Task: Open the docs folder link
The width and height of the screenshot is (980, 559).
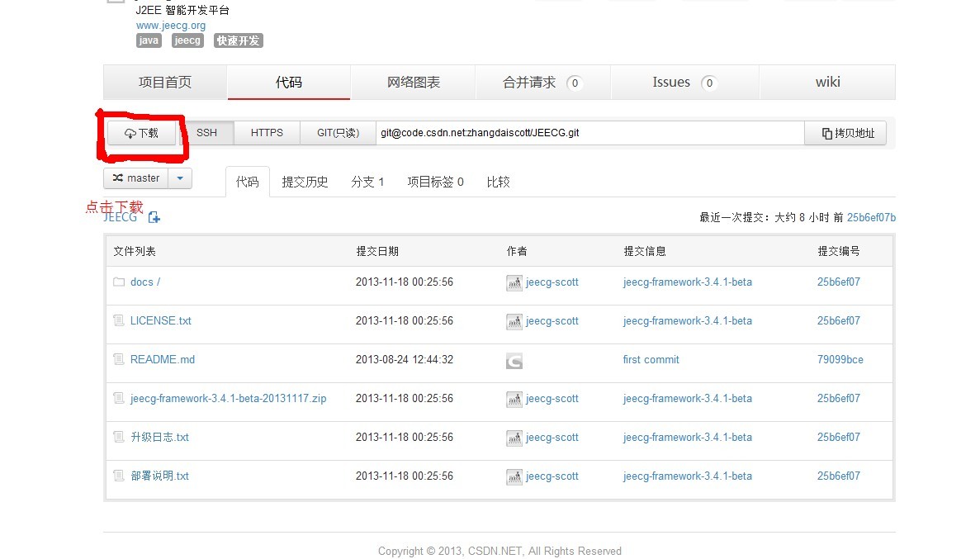Action: tap(145, 282)
